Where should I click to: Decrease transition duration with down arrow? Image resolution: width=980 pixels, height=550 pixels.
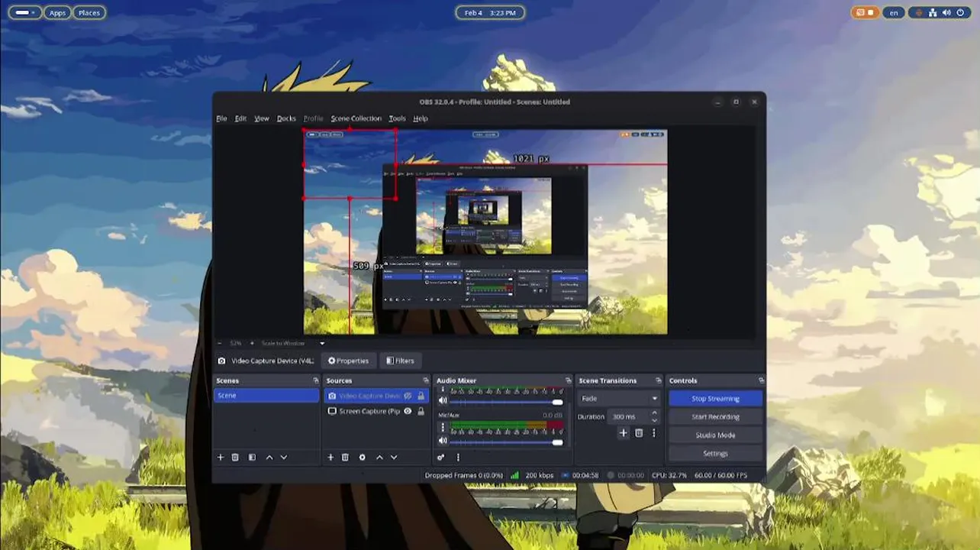pyautogui.click(x=654, y=420)
